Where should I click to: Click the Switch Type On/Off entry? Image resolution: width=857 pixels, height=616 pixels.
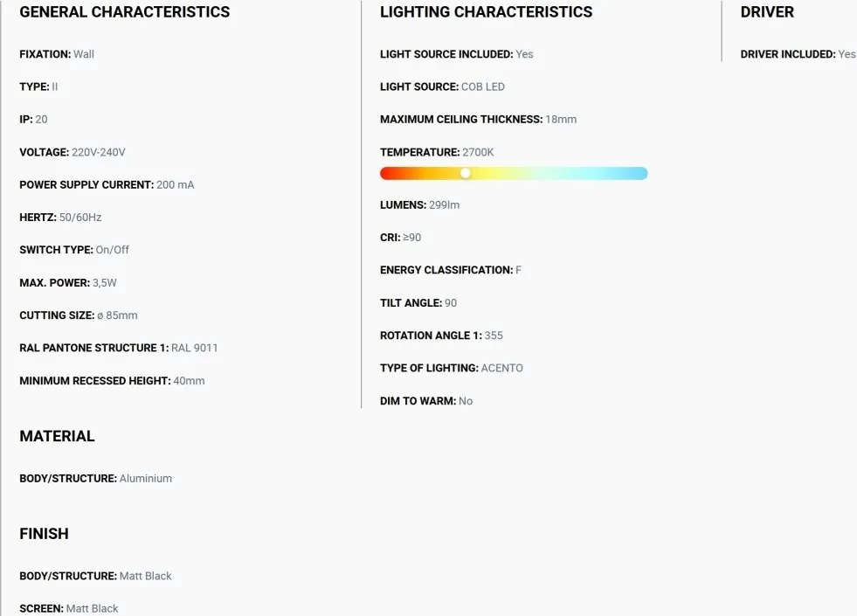click(x=74, y=250)
